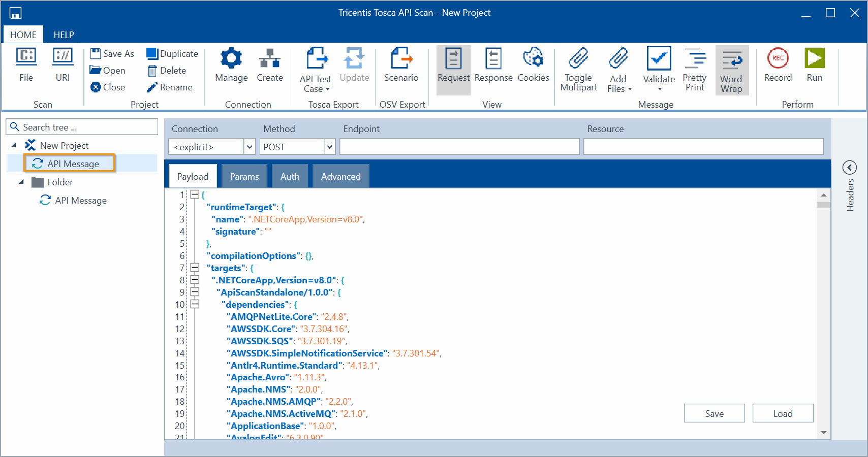Click the Record icon in Perform group
Screen dimensions: 868x457
tap(778, 59)
